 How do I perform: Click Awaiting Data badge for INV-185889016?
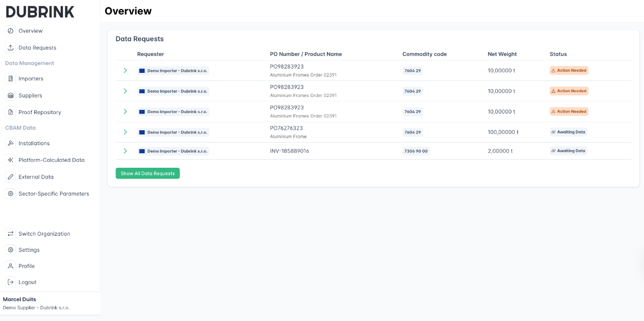coord(568,151)
